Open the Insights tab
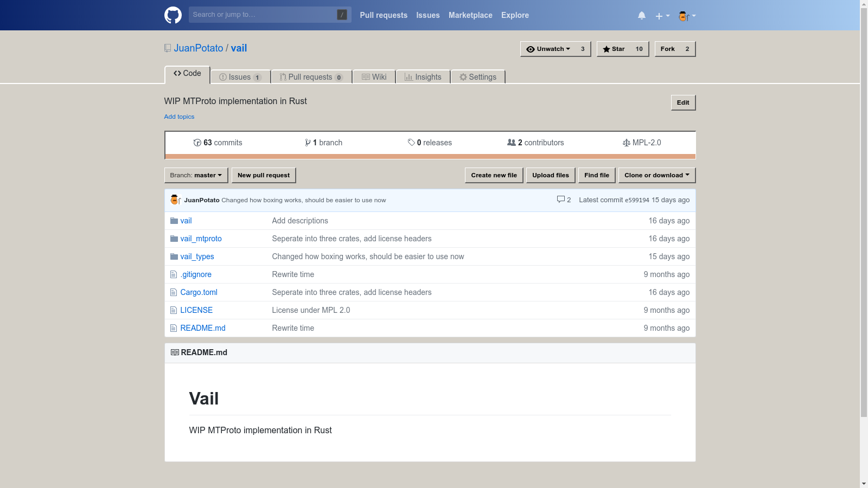This screenshot has width=868, height=488. tap(423, 77)
